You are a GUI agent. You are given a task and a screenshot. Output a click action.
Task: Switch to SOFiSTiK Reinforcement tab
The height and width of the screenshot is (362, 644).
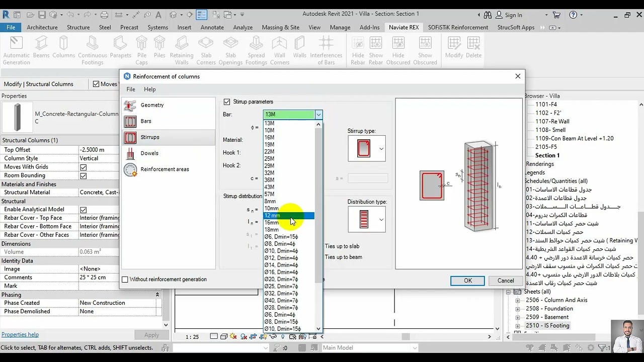tap(458, 28)
